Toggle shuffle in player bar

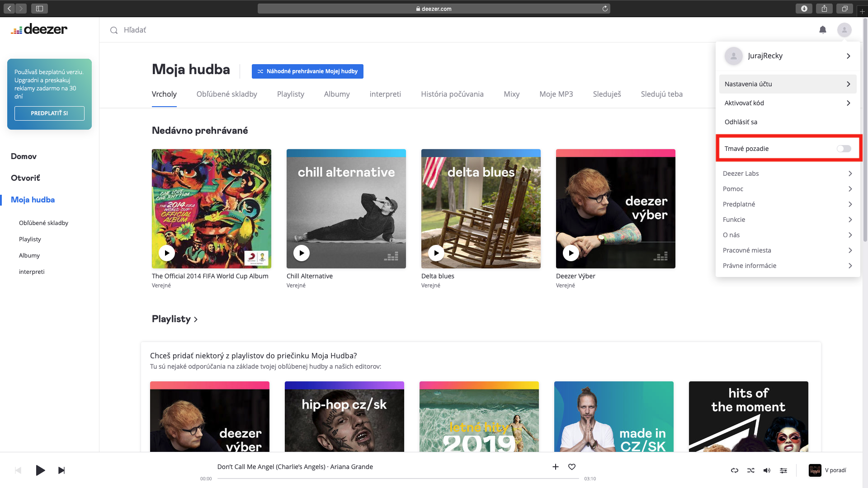pyautogui.click(x=751, y=470)
